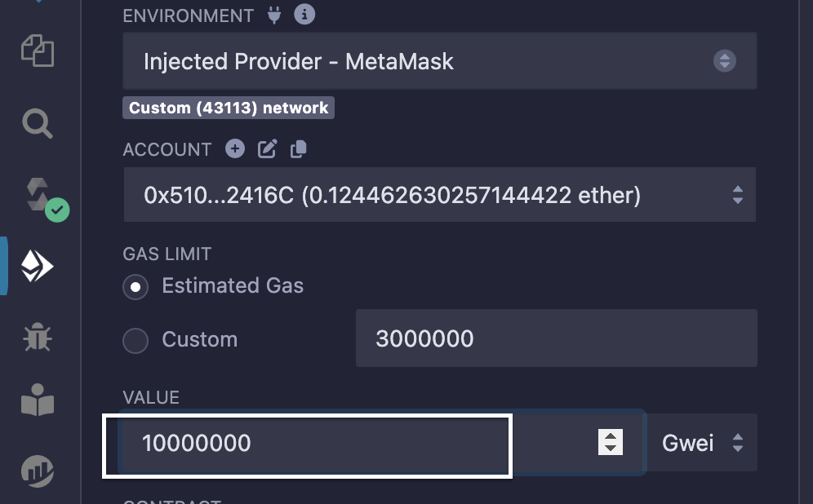Viewport: 813px width, 504px height.
Task: Click the info icon next to ENVIRONMENT
Action: pyautogui.click(x=304, y=15)
